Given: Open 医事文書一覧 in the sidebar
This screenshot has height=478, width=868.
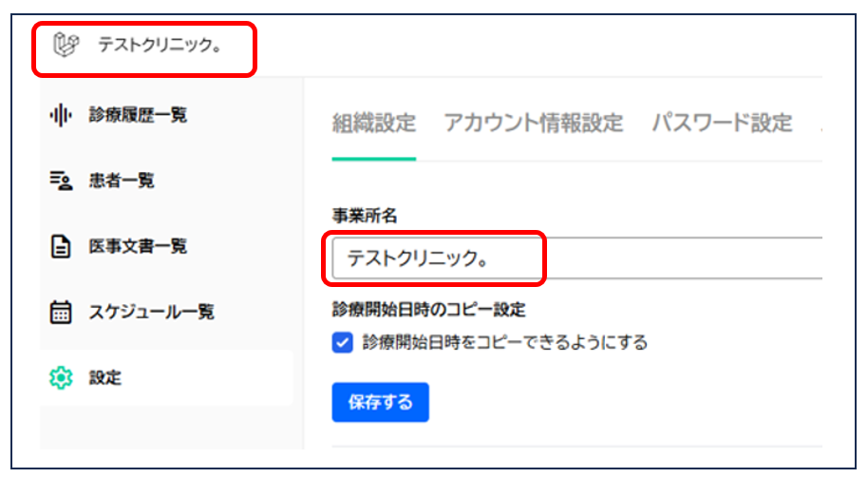Looking at the screenshot, I should (138, 247).
